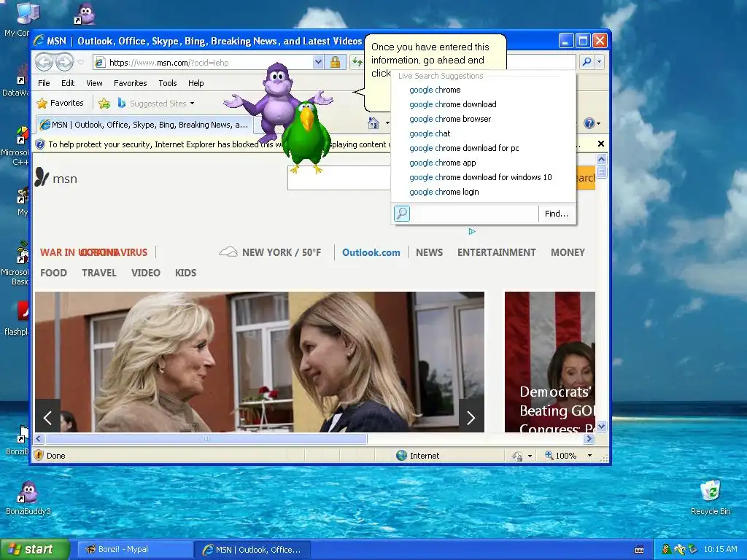Select the MSN browser tab

pos(144,125)
